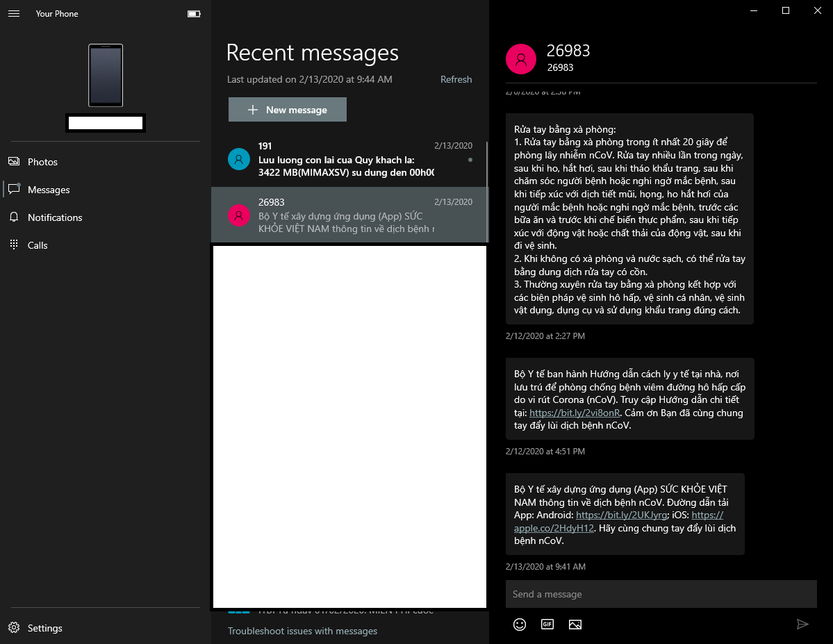The height and width of the screenshot is (644, 833).
Task: Click the Settings gear icon
Action: click(15, 627)
